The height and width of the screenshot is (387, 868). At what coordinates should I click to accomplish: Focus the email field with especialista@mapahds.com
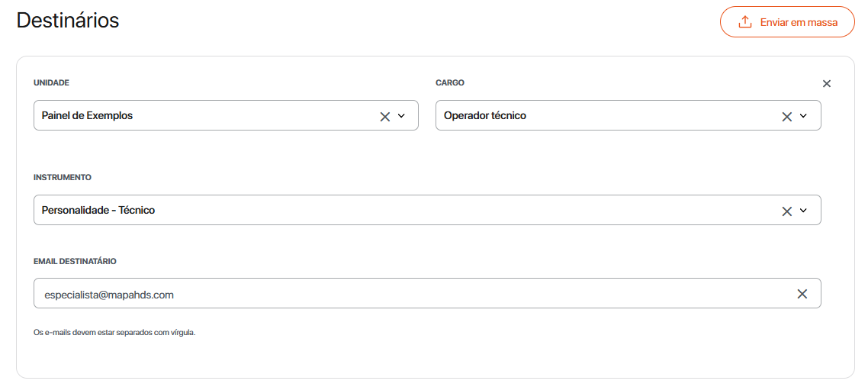305,295
